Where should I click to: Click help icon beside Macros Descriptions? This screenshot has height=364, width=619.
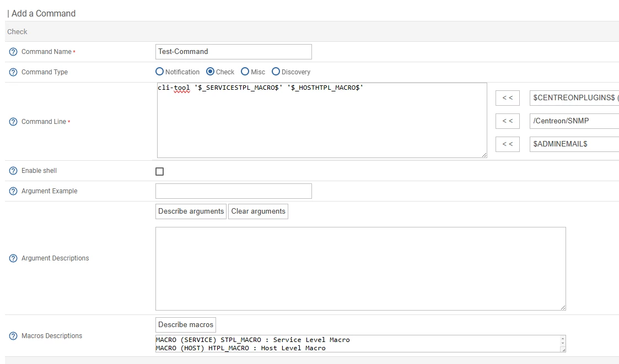click(13, 336)
